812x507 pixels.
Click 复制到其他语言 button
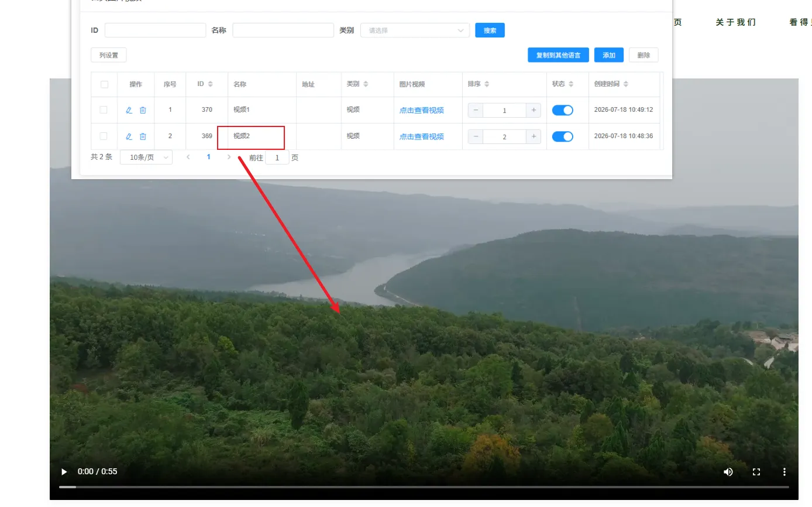[x=558, y=55]
